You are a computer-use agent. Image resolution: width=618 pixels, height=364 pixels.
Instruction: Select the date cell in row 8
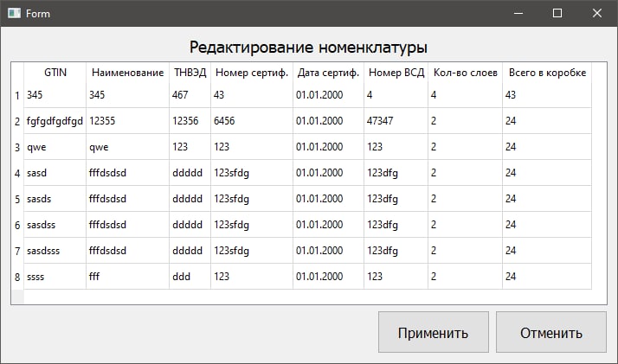(x=328, y=277)
